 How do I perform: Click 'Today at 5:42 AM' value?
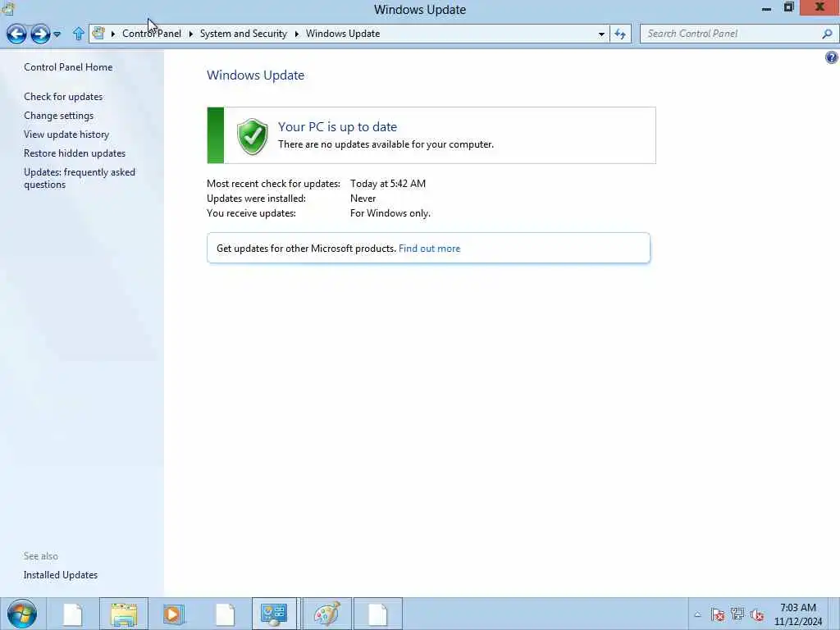(x=388, y=183)
